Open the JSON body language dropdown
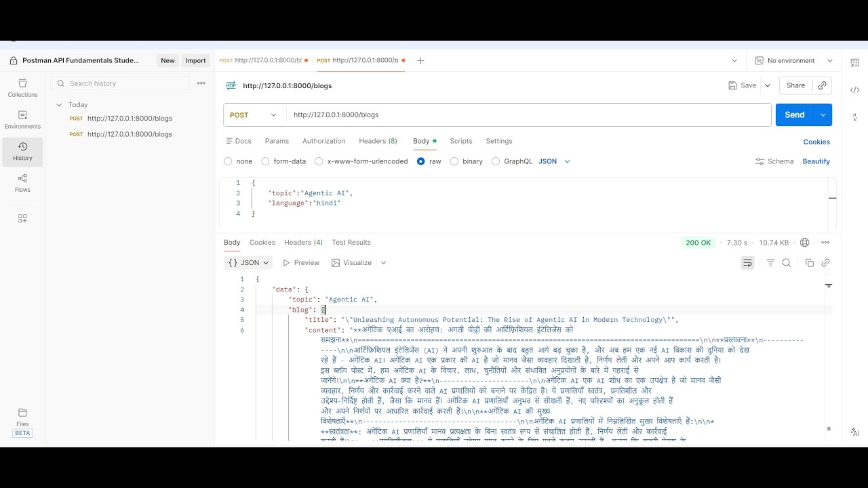868x488 pixels. click(x=554, y=161)
